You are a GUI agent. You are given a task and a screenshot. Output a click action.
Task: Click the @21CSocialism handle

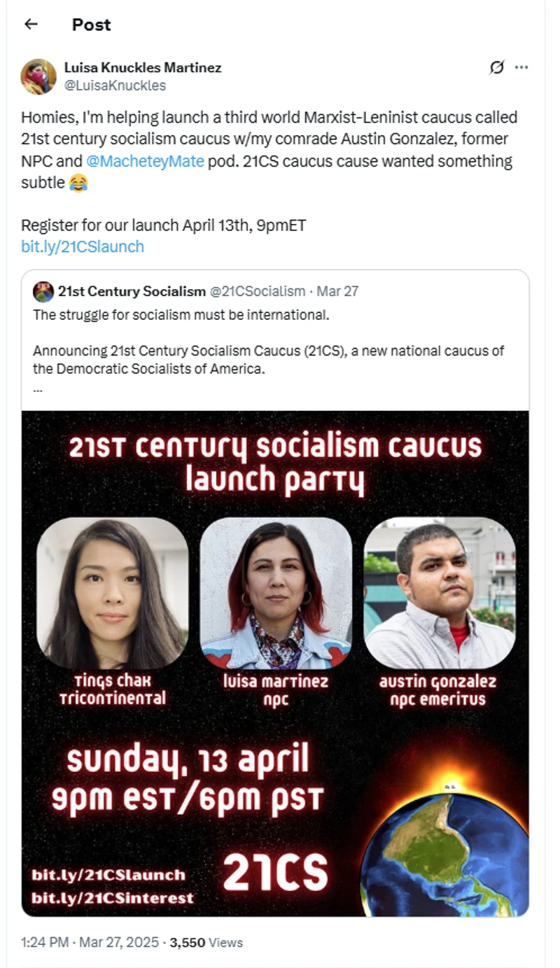pos(258,291)
